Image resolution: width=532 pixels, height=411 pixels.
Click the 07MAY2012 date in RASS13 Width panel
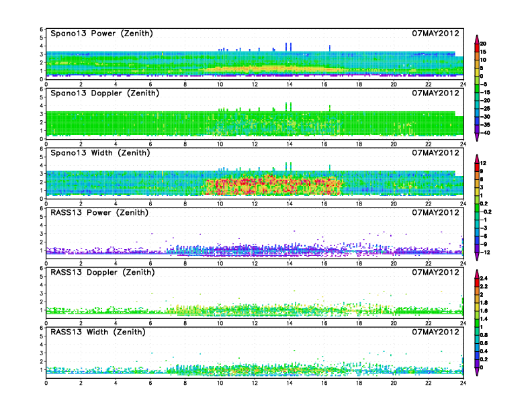pyautogui.click(x=435, y=332)
